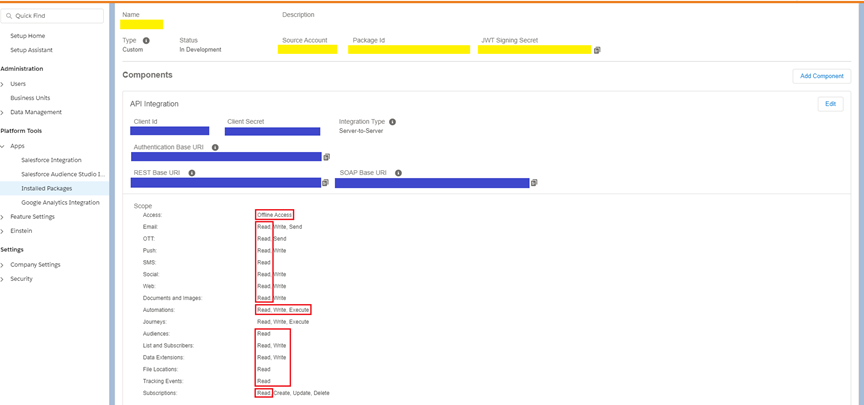Image resolution: width=864 pixels, height=405 pixels.
Task: Expand the Company Settings node
Action: 3,265
